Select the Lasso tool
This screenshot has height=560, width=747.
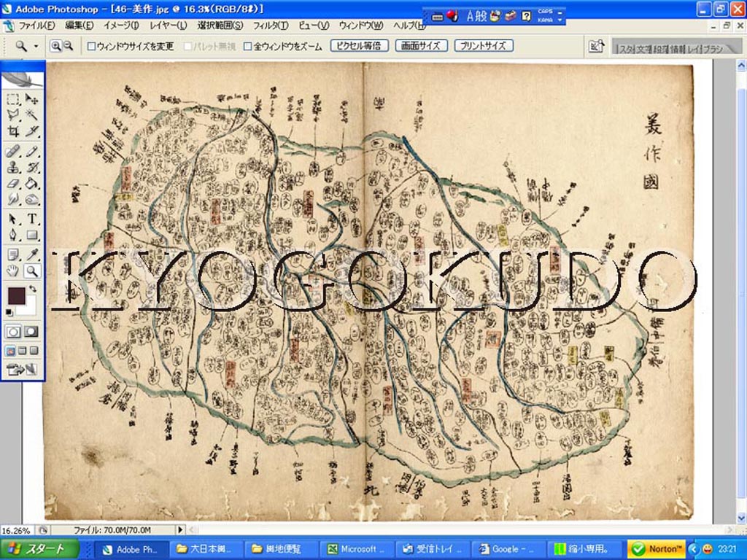click(13, 114)
